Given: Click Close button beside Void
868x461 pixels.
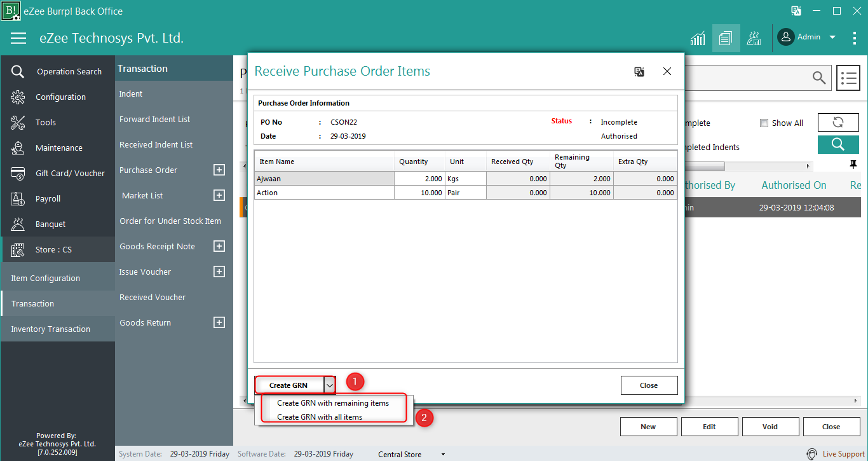Looking at the screenshot, I should (831, 427).
